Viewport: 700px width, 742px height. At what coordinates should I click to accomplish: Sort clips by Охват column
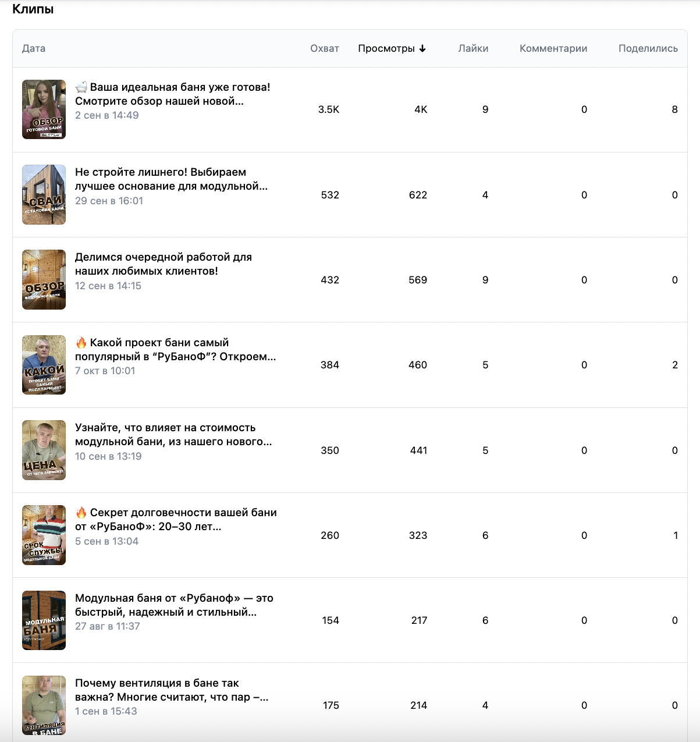click(325, 49)
